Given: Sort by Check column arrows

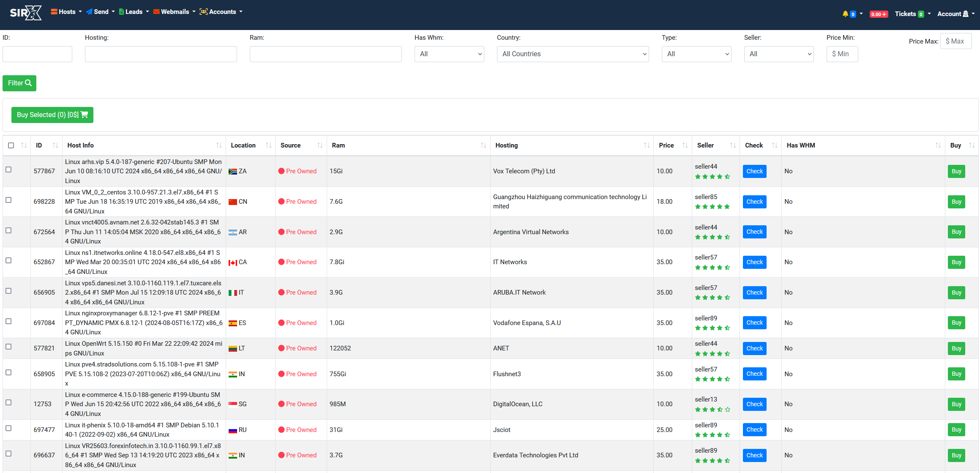Looking at the screenshot, I should click(775, 145).
